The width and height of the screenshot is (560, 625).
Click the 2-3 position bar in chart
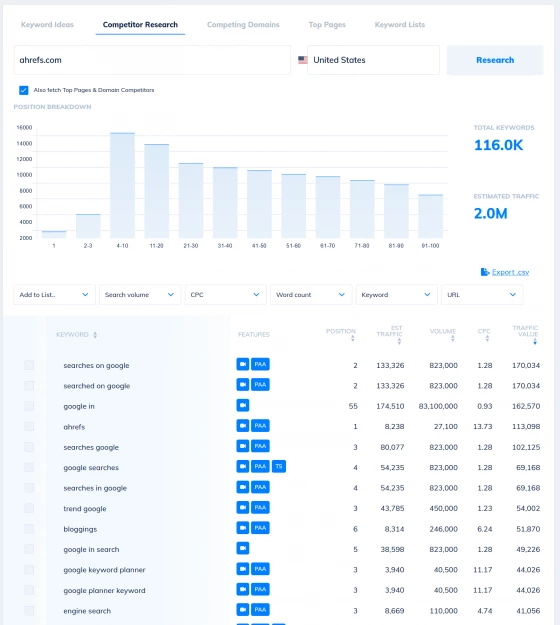click(x=88, y=226)
